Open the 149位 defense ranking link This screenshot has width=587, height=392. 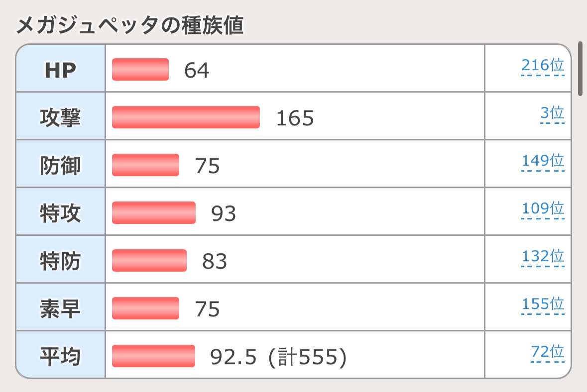click(x=543, y=161)
